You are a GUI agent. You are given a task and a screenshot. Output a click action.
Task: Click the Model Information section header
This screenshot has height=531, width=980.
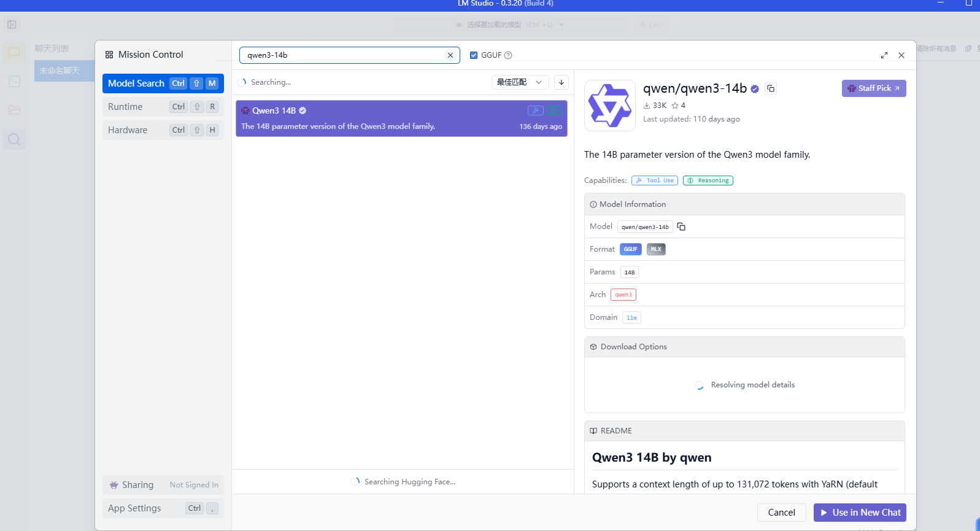click(x=744, y=204)
